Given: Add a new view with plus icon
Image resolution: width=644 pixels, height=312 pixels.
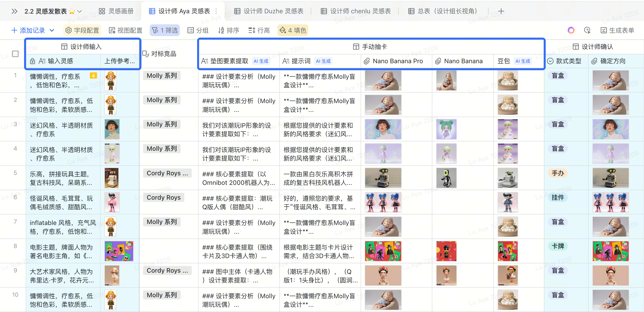Looking at the screenshot, I should 501,11.
